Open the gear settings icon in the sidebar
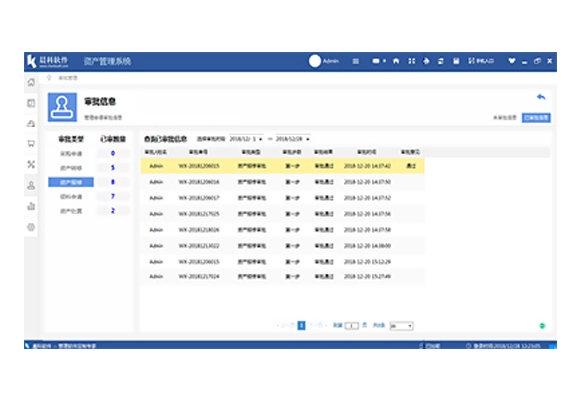Viewport: 580px width, 400px height. 31,227
